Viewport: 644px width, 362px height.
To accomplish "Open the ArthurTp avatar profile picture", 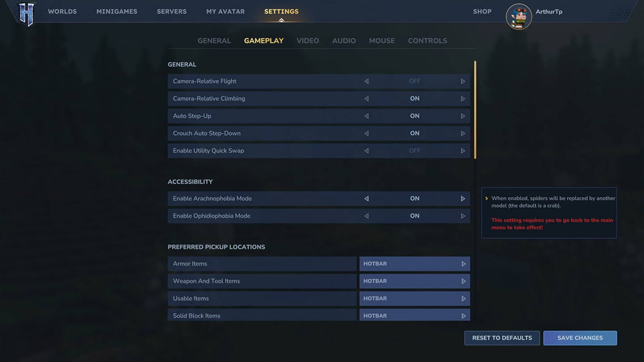I will point(518,17).
